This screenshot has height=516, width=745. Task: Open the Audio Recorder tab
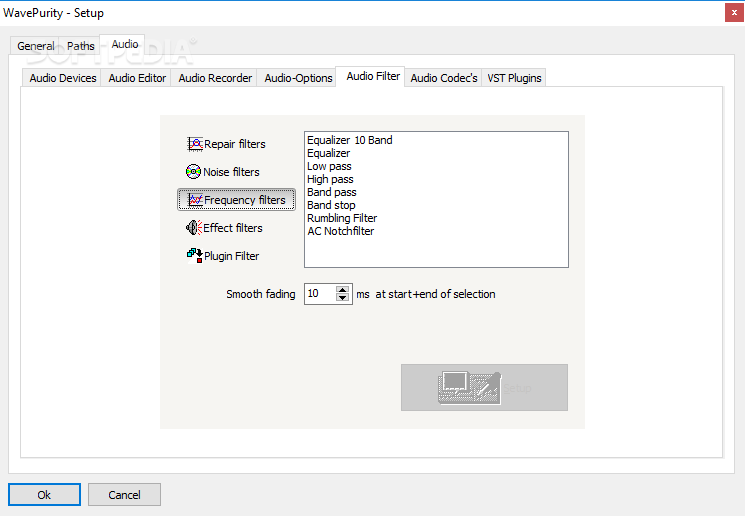pyautogui.click(x=215, y=78)
